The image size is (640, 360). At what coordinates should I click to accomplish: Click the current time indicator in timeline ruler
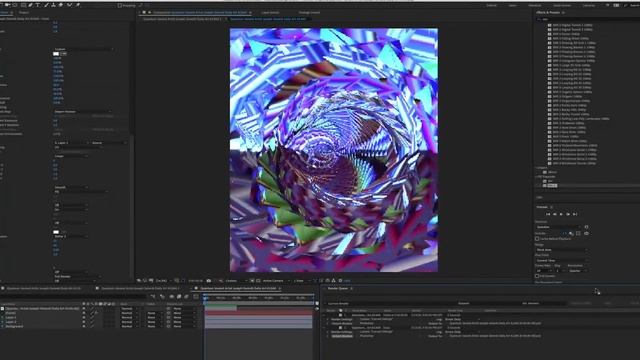click(205, 298)
